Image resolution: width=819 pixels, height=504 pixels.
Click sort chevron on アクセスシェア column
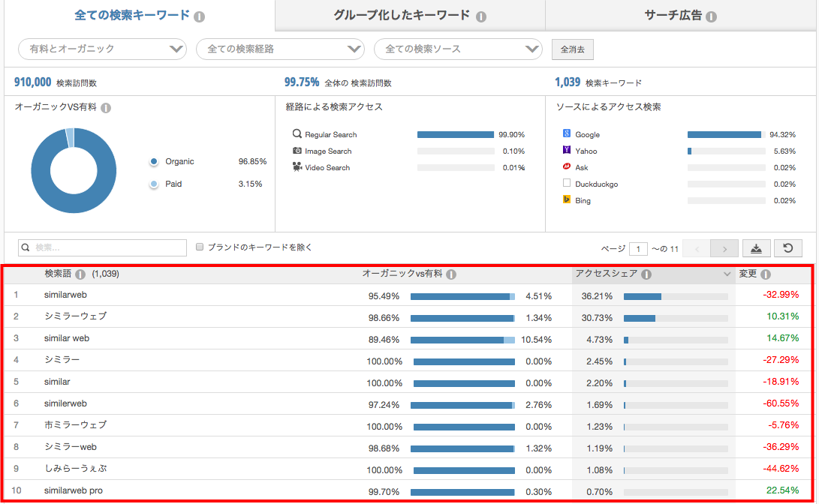point(727,274)
